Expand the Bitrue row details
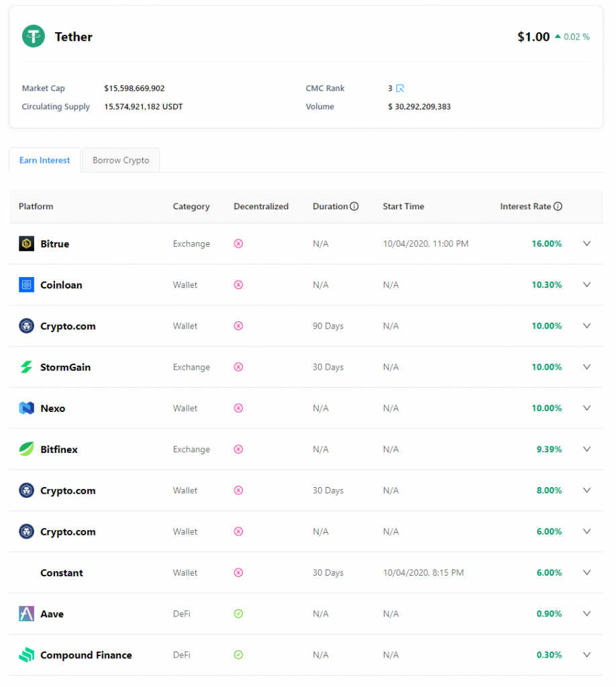Screen dimensions: 616x687 586,244
